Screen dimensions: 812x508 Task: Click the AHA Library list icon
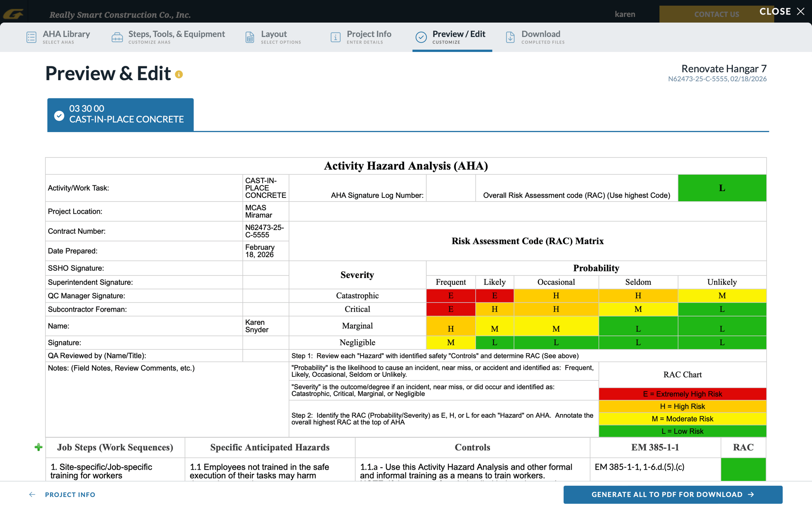(31, 37)
